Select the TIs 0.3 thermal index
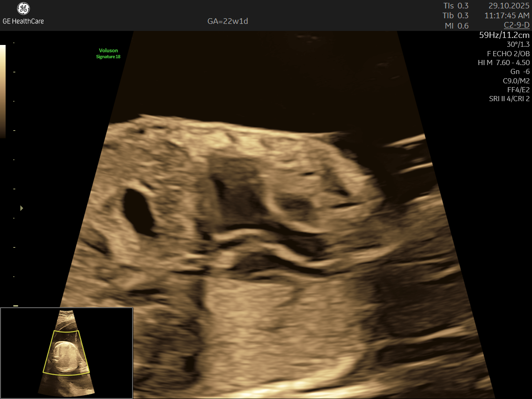 pyautogui.click(x=456, y=6)
